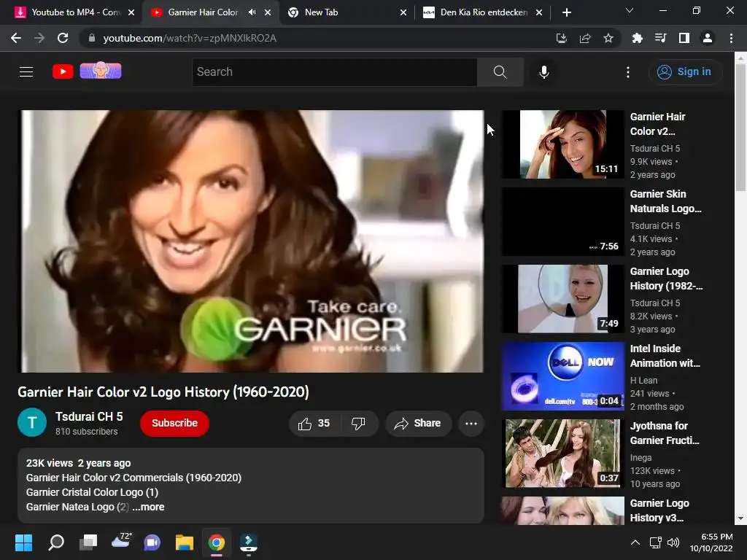The image size is (747, 560).
Task: Click the Sign in button
Action: pyautogui.click(x=684, y=72)
